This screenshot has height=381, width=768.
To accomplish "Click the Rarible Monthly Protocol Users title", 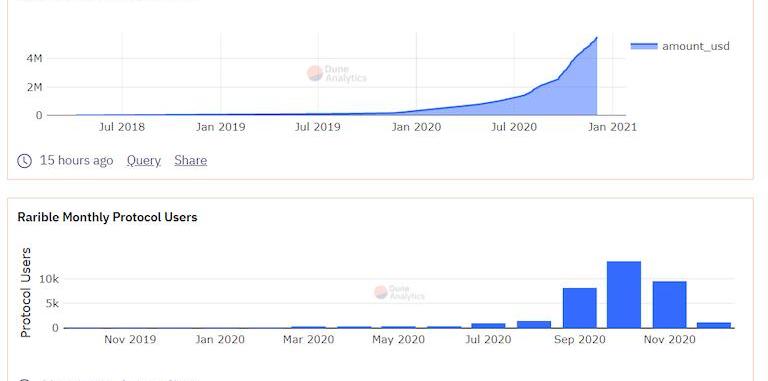I will tap(107, 217).
